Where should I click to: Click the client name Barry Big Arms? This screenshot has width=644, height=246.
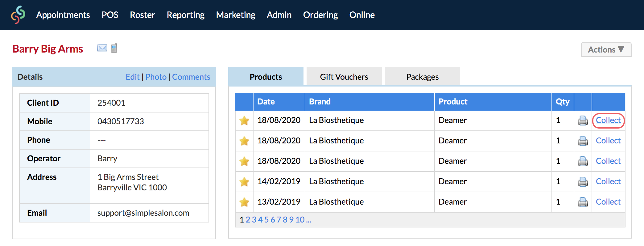[48, 49]
